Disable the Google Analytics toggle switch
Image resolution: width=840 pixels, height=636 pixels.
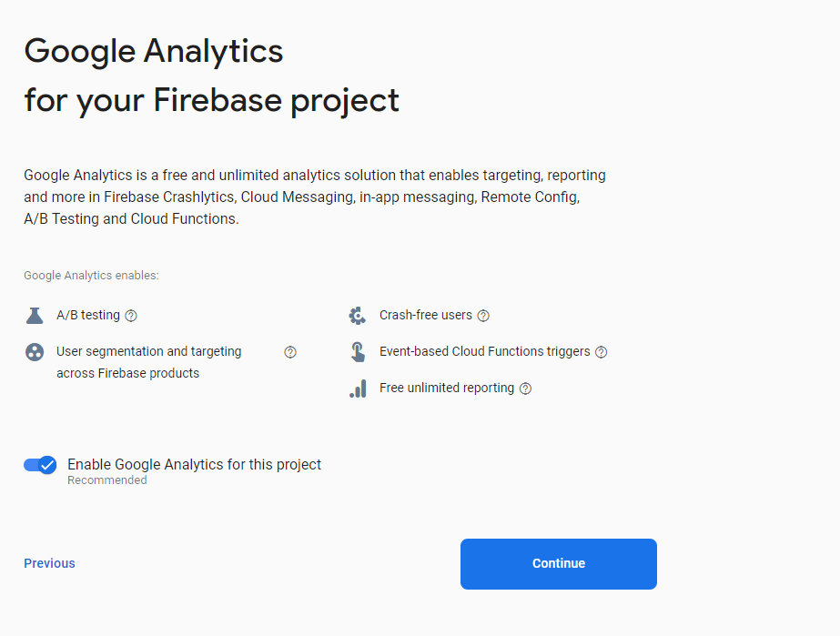point(40,465)
